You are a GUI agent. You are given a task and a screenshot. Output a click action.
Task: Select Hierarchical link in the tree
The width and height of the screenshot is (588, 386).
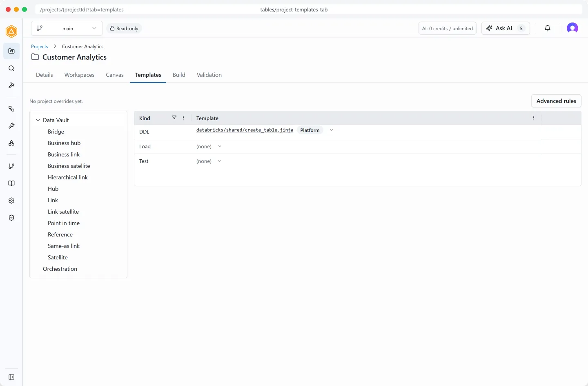point(68,177)
